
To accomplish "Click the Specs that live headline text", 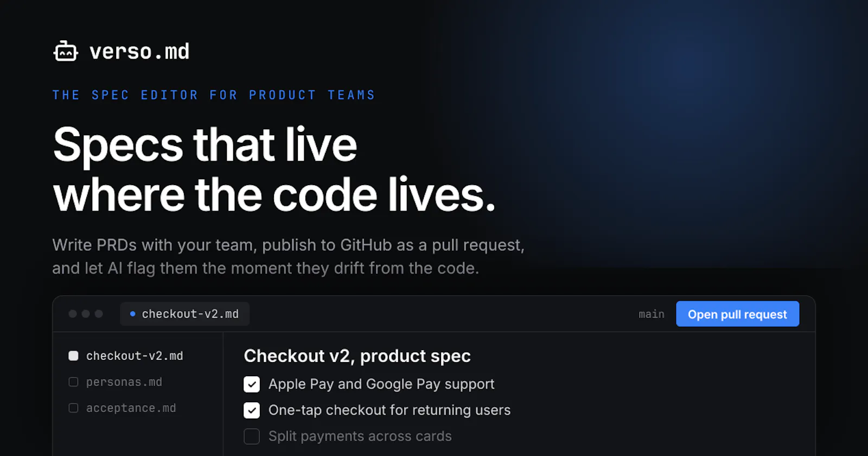I will [x=205, y=144].
